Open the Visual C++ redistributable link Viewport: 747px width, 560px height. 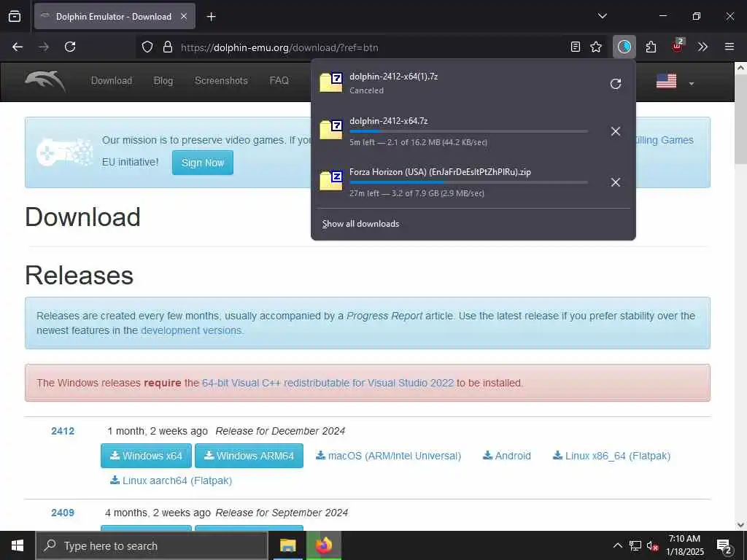click(x=328, y=383)
